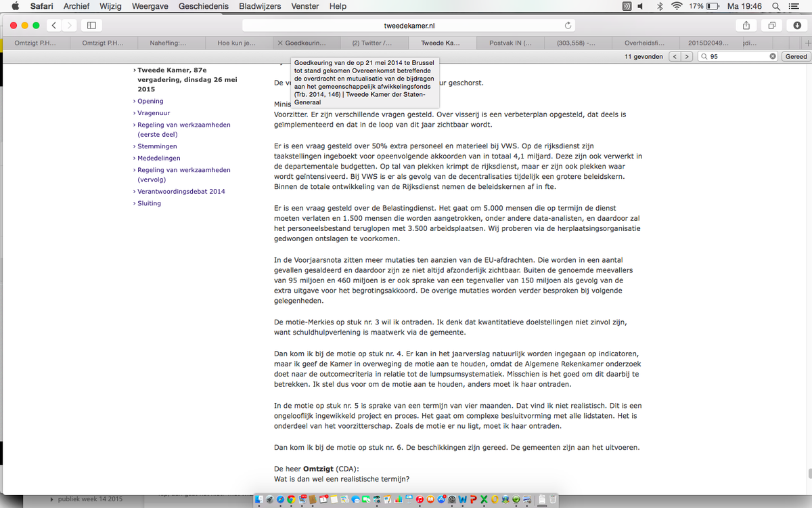Open Microsoft Excel from the Dock

484,499
